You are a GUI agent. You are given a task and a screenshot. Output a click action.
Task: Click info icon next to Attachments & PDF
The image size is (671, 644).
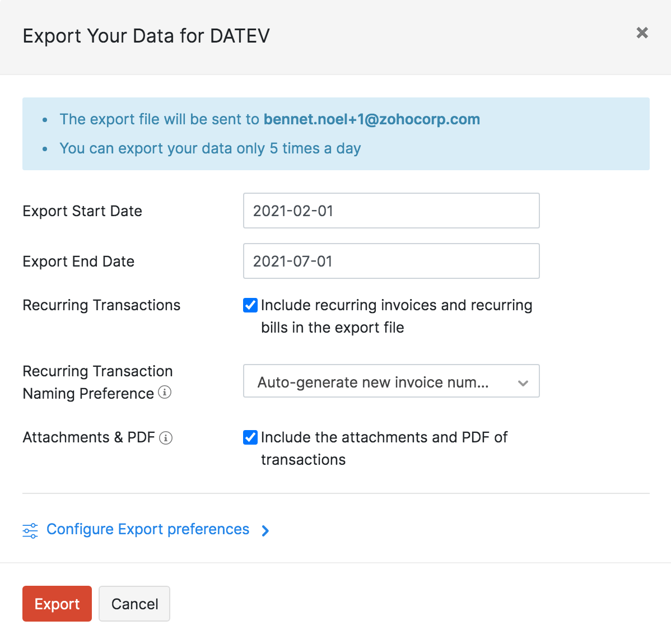(x=166, y=438)
